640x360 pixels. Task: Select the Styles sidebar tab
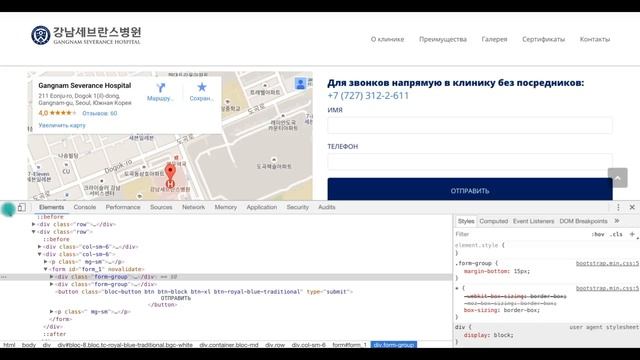[x=466, y=221]
